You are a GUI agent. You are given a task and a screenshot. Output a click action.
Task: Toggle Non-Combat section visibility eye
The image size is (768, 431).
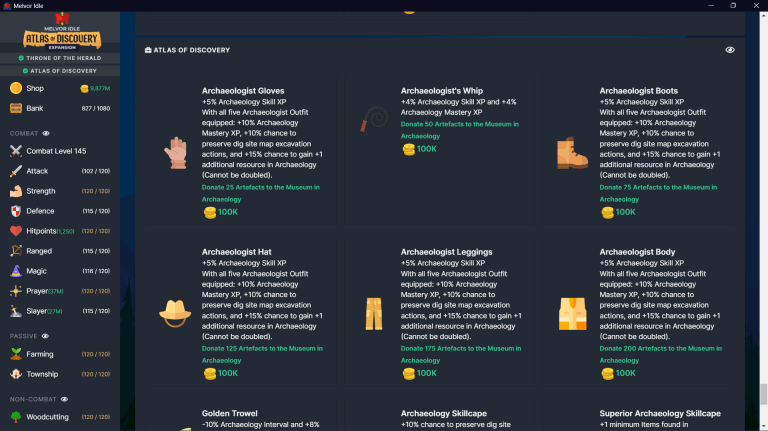point(59,399)
